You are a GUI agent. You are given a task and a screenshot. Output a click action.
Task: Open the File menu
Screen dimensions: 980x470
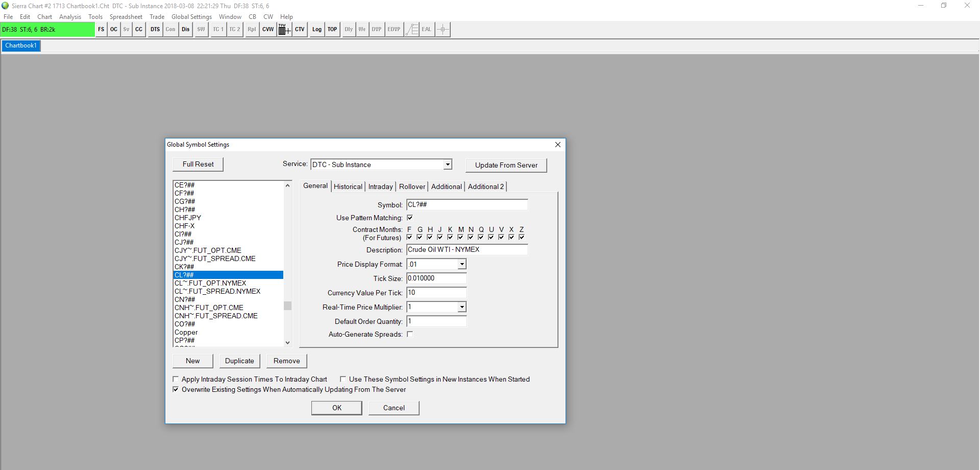point(8,17)
